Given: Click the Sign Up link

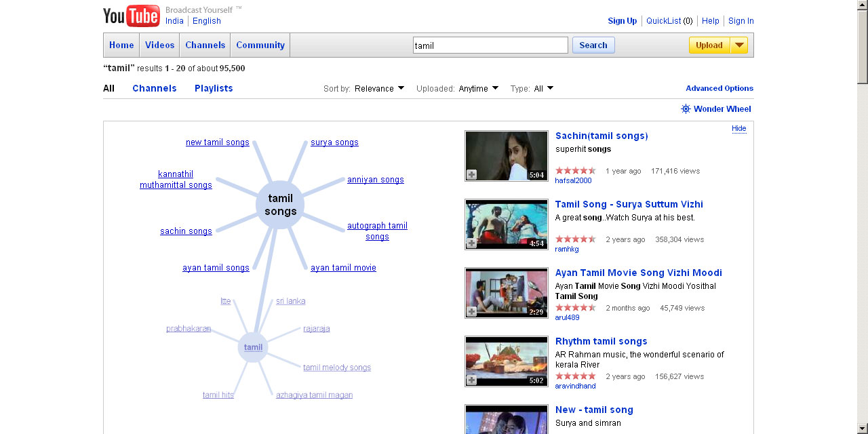Looking at the screenshot, I should pos(623,21).
